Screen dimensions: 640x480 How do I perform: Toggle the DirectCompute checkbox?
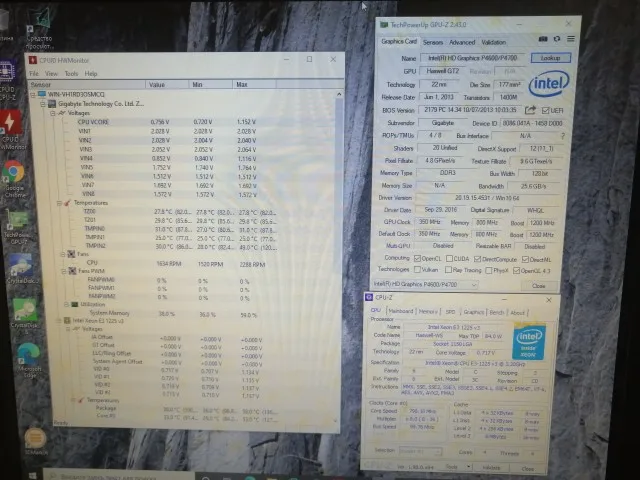(x=477, y=259)
